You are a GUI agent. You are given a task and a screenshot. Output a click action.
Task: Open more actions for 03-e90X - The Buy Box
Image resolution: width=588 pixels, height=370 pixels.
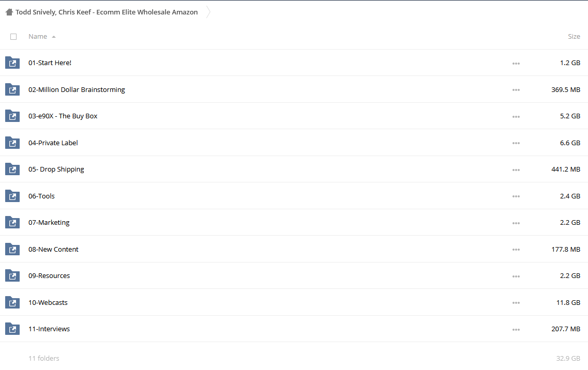[x=516, y=117]
